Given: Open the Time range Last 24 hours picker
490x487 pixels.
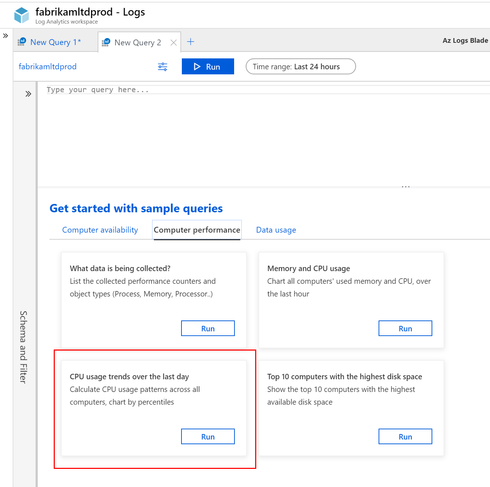Looking at the screenshot, I should [x=300, y=66].
